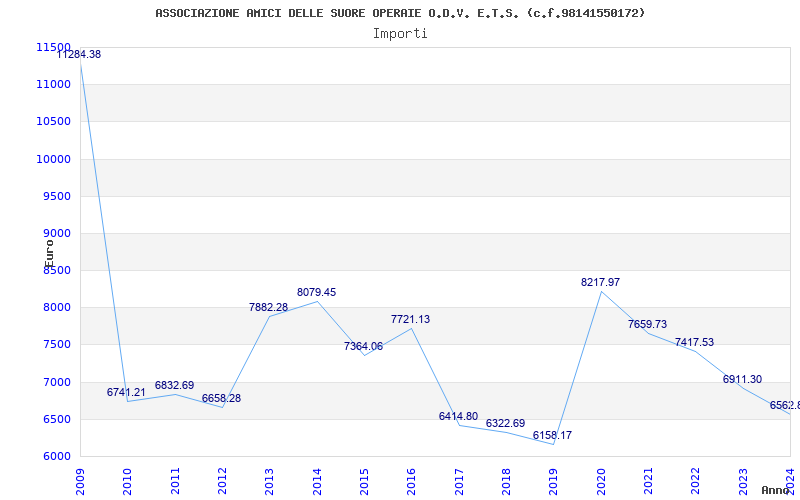
Task: Click the 7721.13 data label
Action: coord(410,319)
